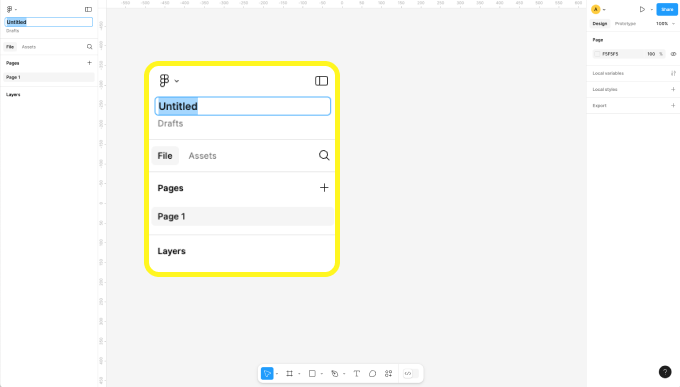Open the help question mark button
Viewport: 680px width, 387px height.
[x=665, y=372]
